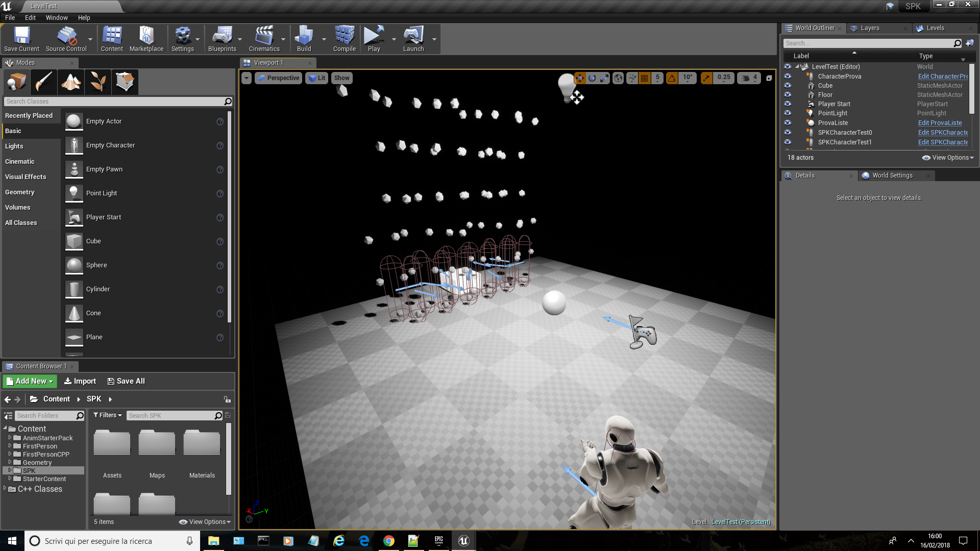
Task: Click the Add New button
Action: tap(30, 381)
